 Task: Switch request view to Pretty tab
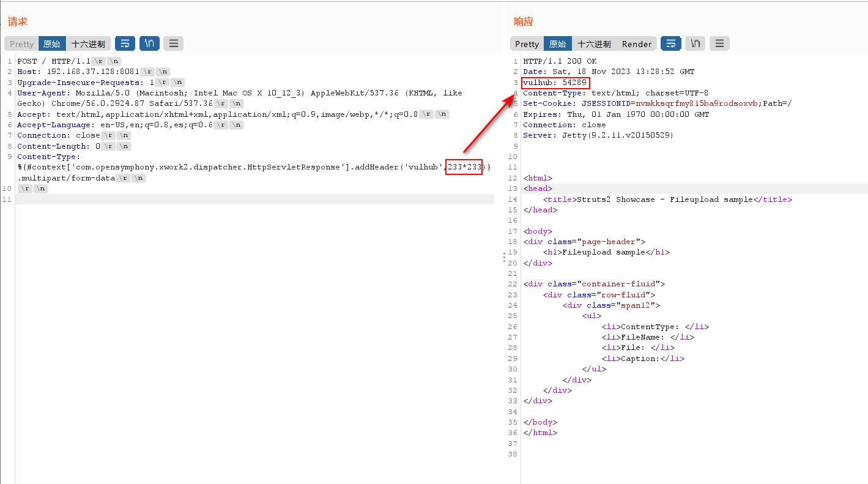(x=21, y=44)
